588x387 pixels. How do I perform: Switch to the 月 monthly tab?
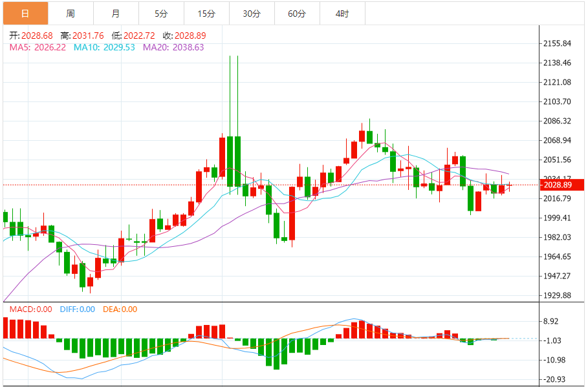click(x=116, y=14)
